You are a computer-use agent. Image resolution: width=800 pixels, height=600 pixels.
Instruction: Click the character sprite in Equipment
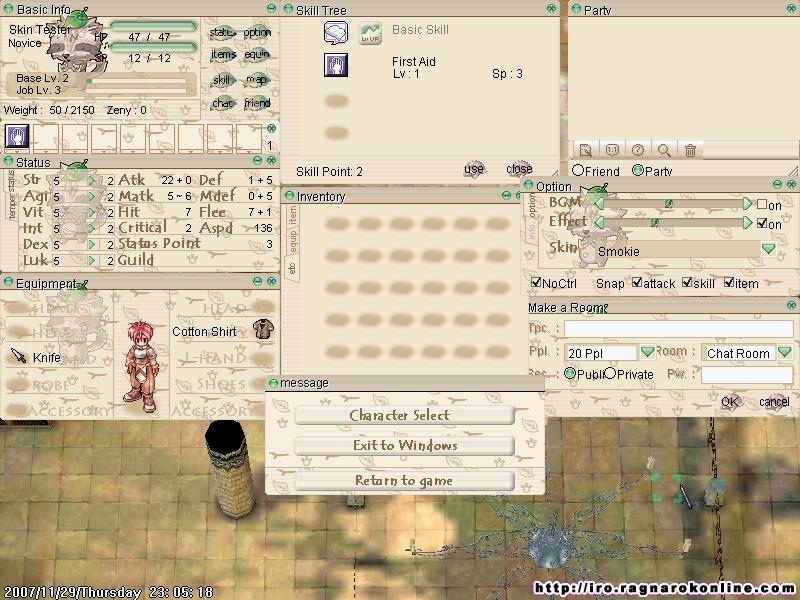[141, 365]
